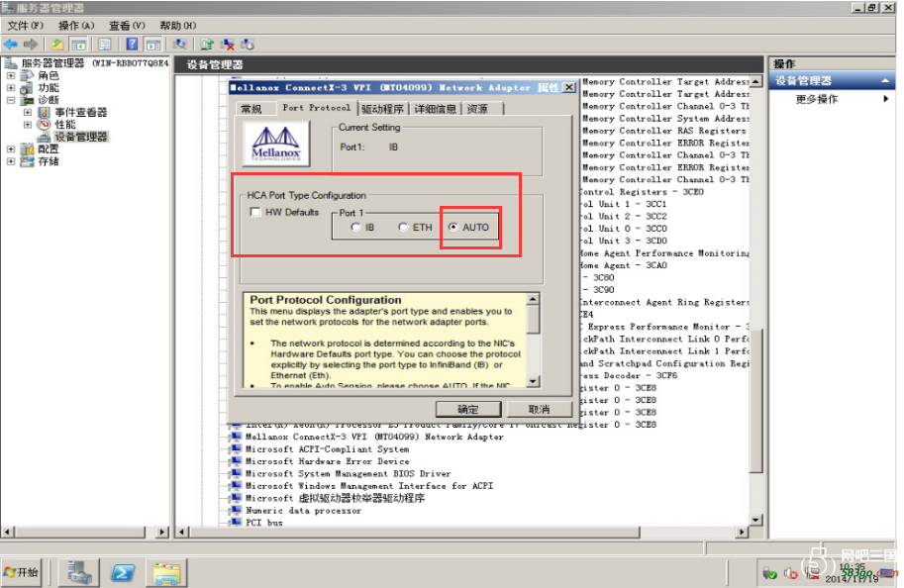
Task: Select the IB radio button for Port 1
Action: (x=355, y=227)
